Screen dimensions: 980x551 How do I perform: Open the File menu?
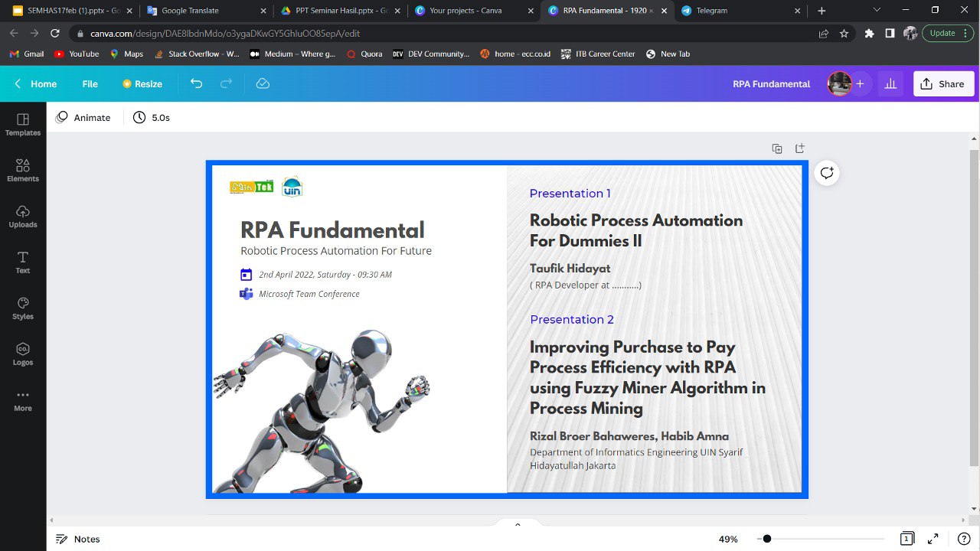90,83
